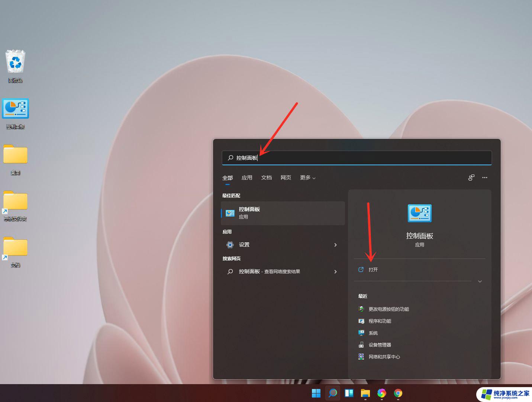Open the three-dots options menu

point(484,178)
